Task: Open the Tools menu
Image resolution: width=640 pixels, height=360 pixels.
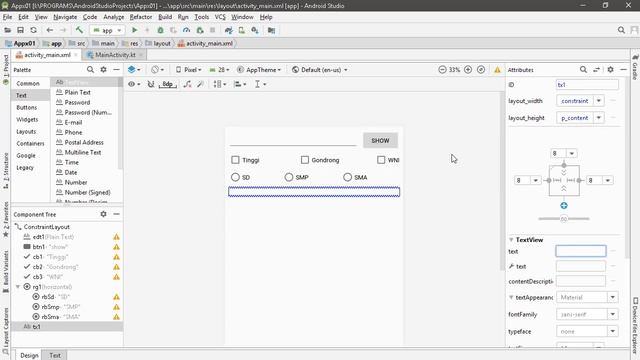Action: [202, 17]
